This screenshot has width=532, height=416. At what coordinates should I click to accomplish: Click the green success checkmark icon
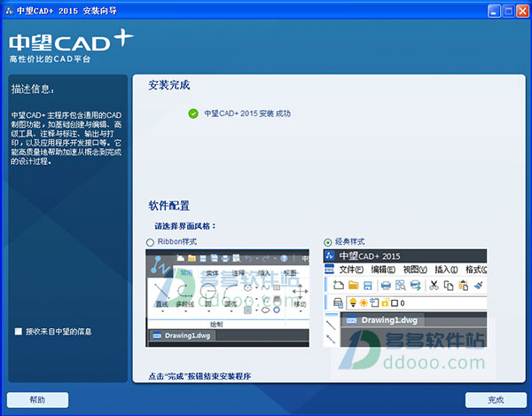click(x=193, y=114)
